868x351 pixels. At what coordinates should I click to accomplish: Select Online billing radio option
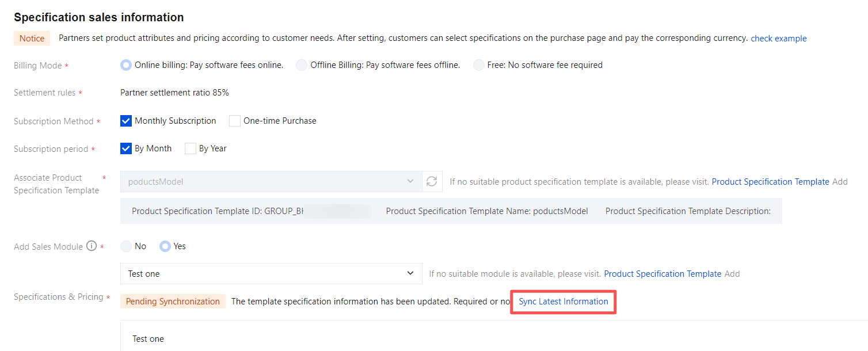(x=126, y=65)
